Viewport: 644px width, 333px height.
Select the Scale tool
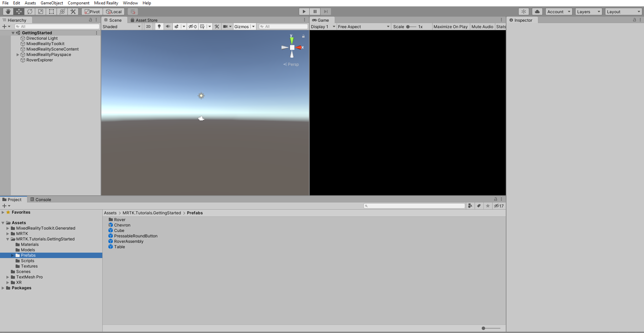(x=41, y=12)
